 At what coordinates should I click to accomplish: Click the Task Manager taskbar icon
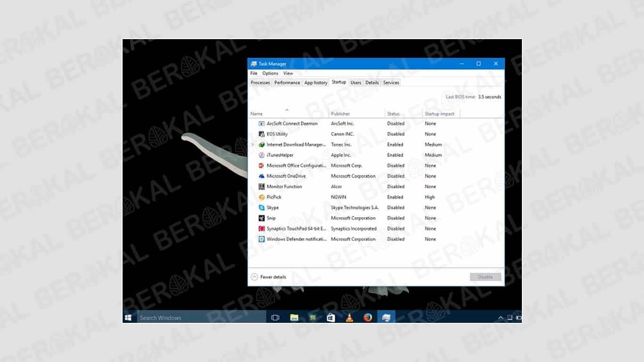coord(386,318)
